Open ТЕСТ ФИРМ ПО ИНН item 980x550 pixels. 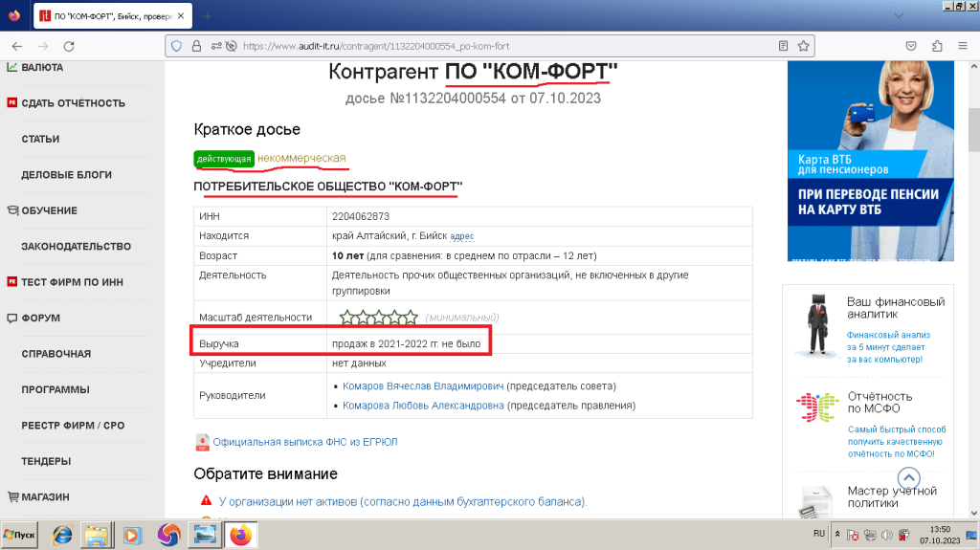pyautogui.click(x=72, y=282)
